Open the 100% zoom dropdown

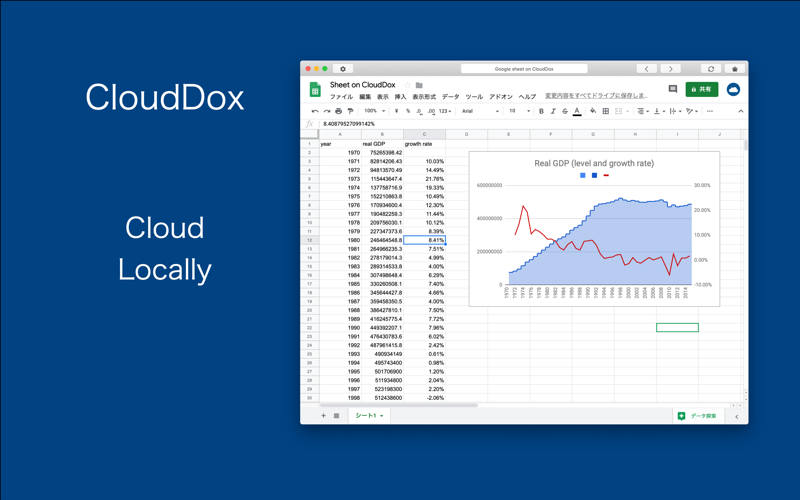pos(374,111)
